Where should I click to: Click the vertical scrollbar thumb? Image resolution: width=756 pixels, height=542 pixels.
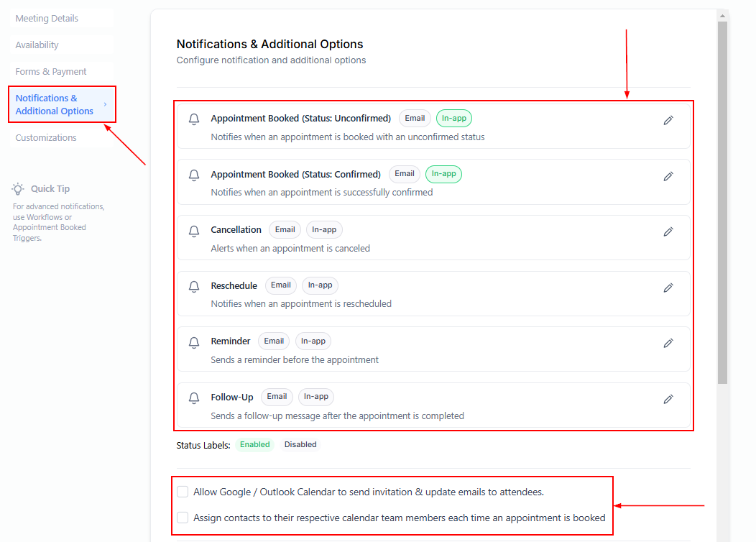[722, 201]
